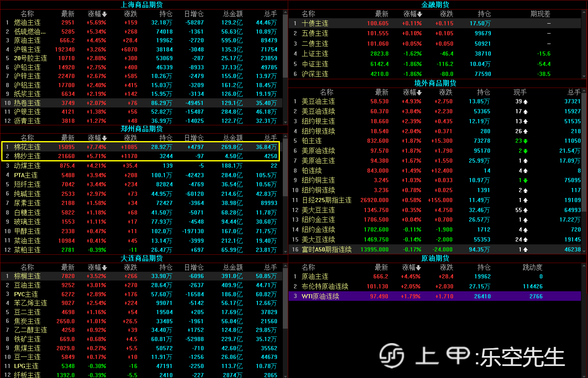Click the 郑州商品期货 scrollbar thumb
The image size is (588, 378).
285,168
